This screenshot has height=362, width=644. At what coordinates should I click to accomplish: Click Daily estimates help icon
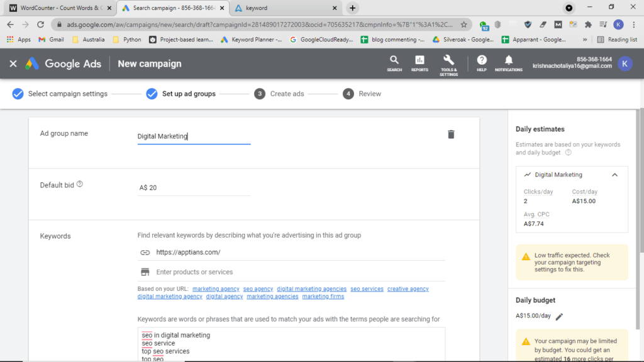tap(568, 152)
